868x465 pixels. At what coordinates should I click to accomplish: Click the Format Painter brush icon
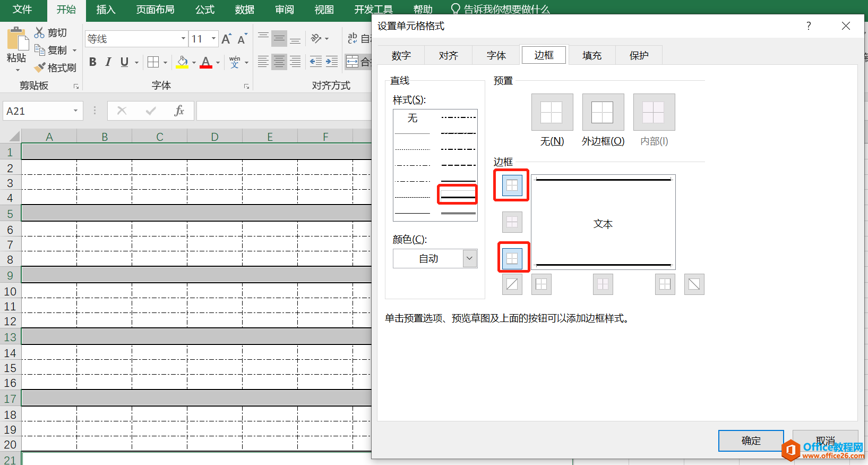39,67
